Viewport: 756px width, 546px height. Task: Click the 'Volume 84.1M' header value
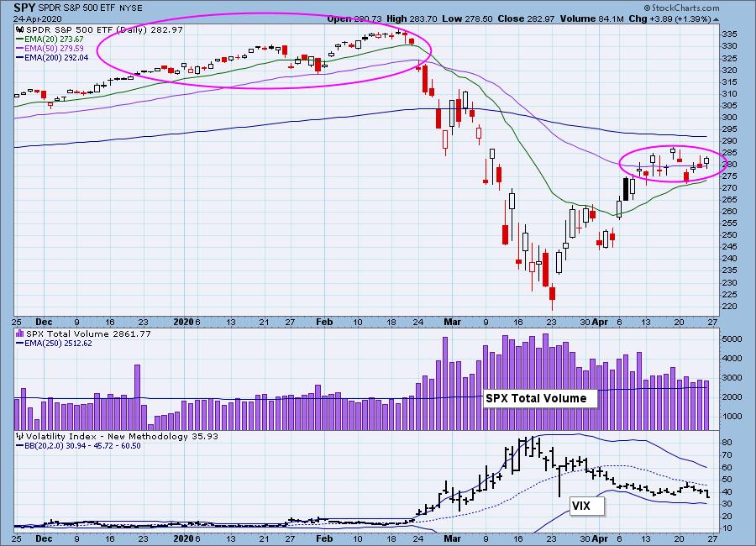tap(592, 18)
